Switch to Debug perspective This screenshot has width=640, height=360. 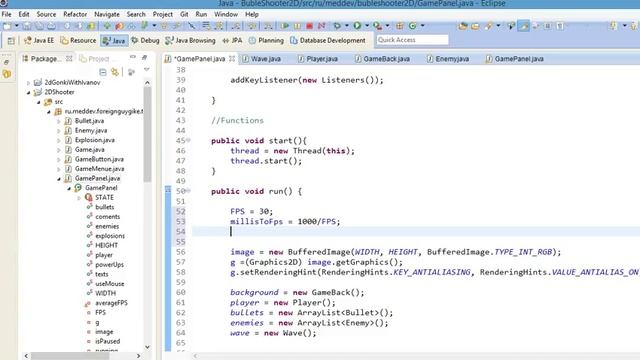tap(145, 40)
